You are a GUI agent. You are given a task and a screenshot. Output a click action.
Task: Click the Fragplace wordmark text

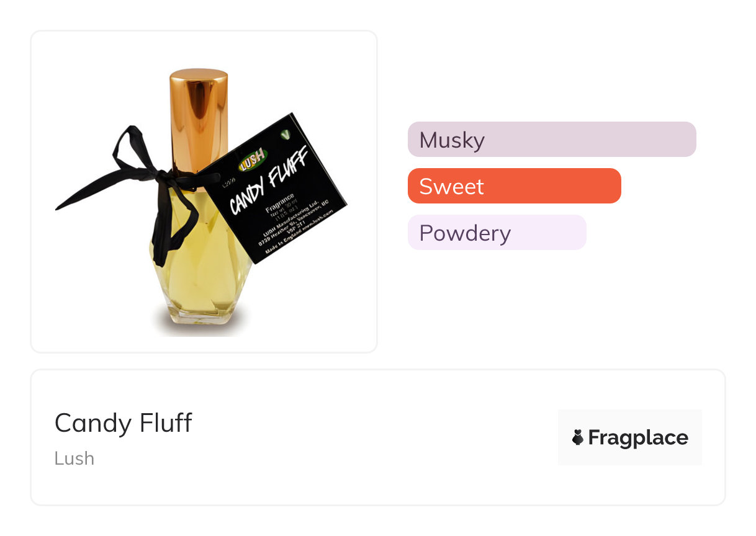pyautogui.click(x=638, y=438)
